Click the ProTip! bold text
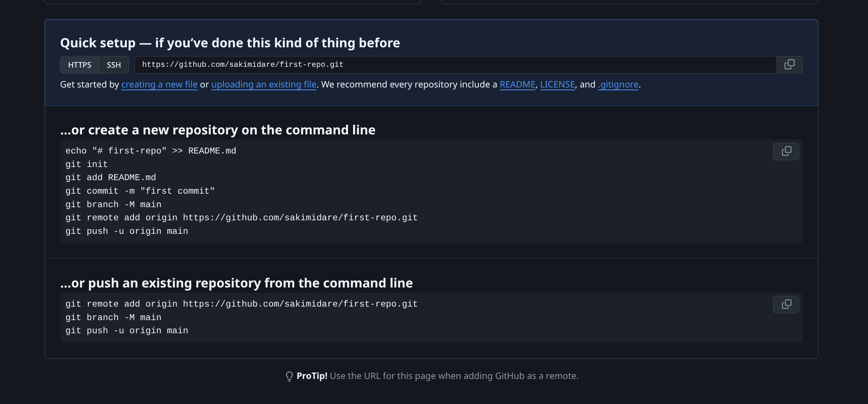 click(312, 376)
